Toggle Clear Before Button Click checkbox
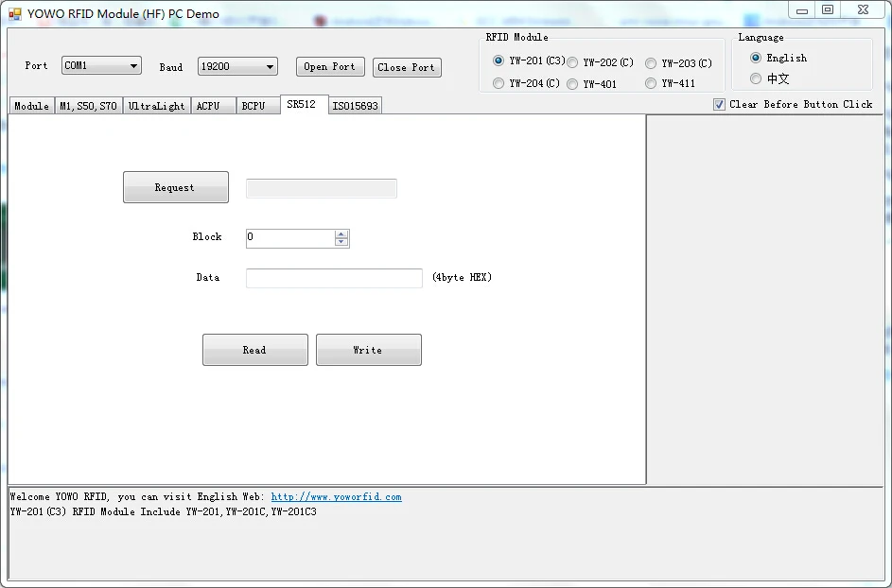The height and width of the screenshot is (588, 892). point(720,104)
